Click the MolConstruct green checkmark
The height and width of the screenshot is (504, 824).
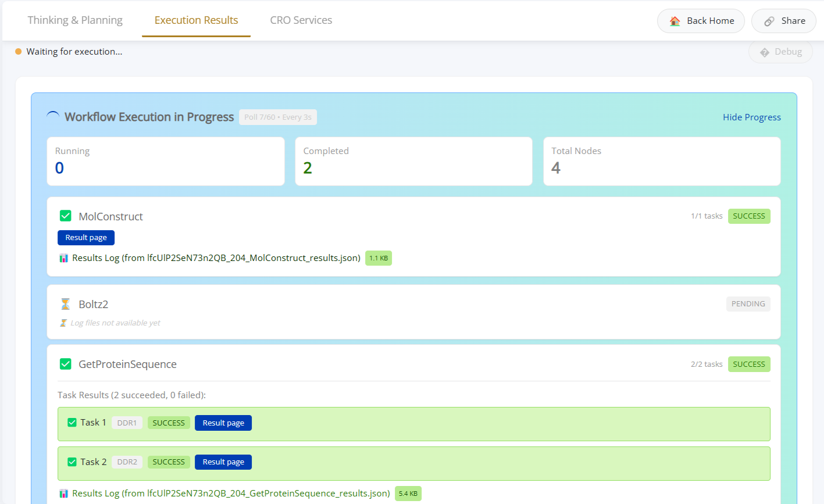pos(66,216)
